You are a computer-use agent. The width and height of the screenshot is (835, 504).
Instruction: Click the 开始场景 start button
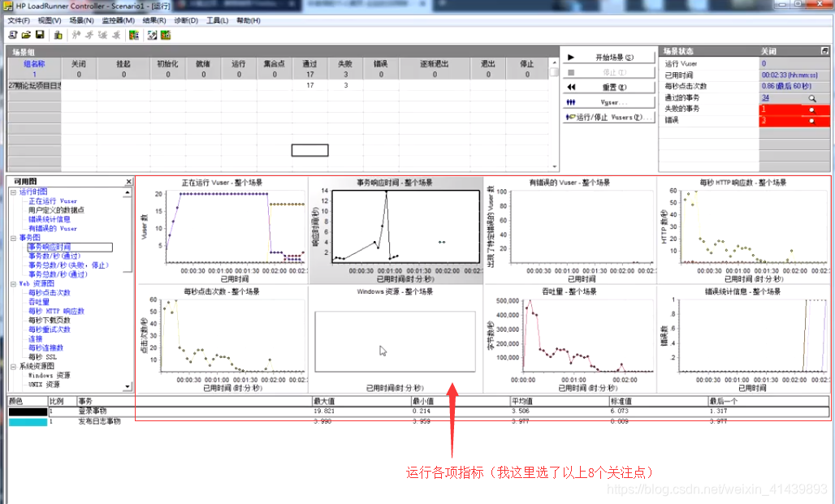[609, 58]
